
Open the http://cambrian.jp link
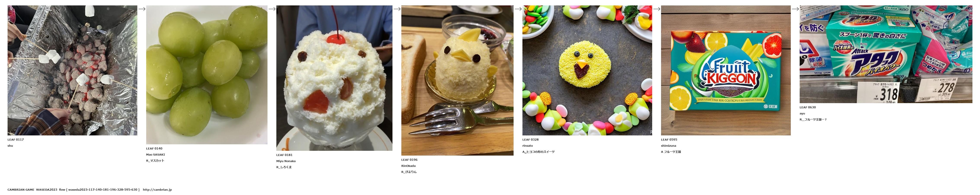pyautogui.click(x=157, y=190)
